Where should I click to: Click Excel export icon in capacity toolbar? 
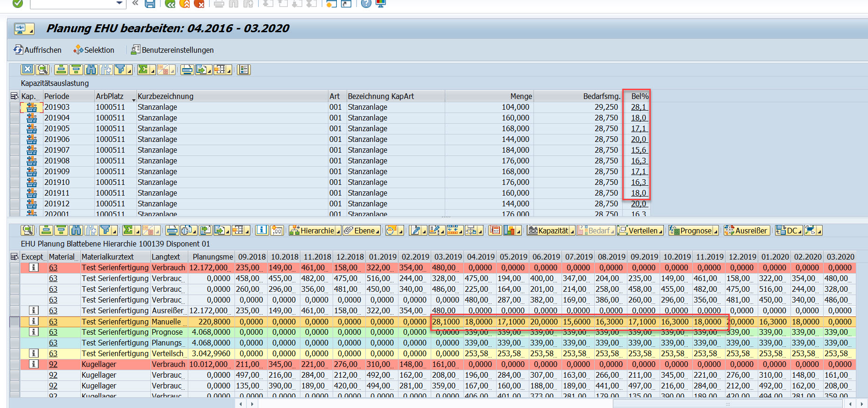pyautogui.click(x=28, y=70)
